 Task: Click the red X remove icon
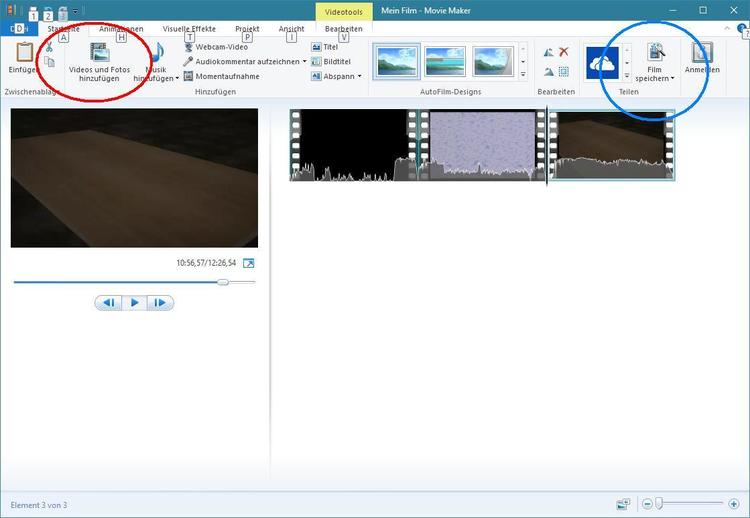(x=564, y=52)
